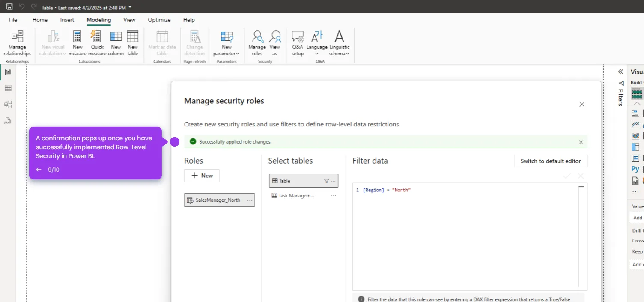The height and width of the screenshot is (302, 644).
Task: Open more options for Table row
Action: 333,181
